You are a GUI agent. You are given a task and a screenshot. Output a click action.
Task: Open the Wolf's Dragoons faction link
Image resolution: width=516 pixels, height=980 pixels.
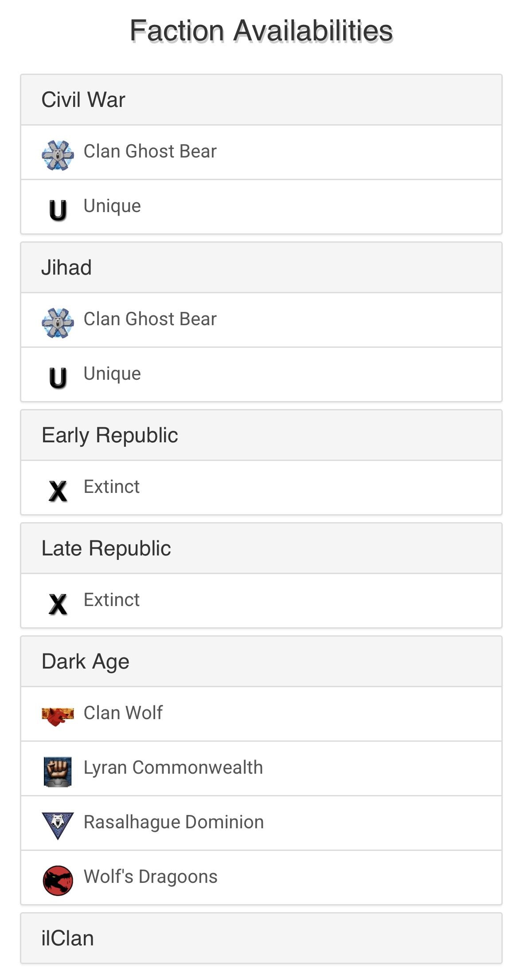[150, 877]
